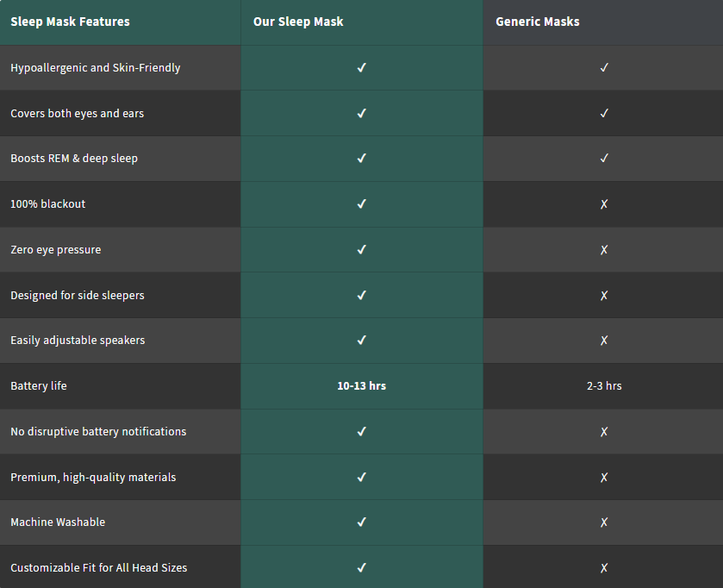The height and width of the screenshot is (588, 723).
Task: Click Generic Masks checkmark for Hypoallergenic row
Action: (x=604, y=68)
